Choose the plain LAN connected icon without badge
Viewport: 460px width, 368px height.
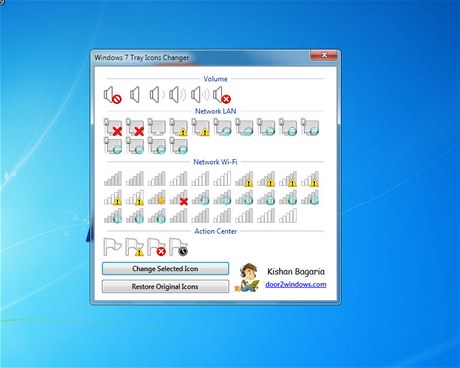(x=157, y=127)
